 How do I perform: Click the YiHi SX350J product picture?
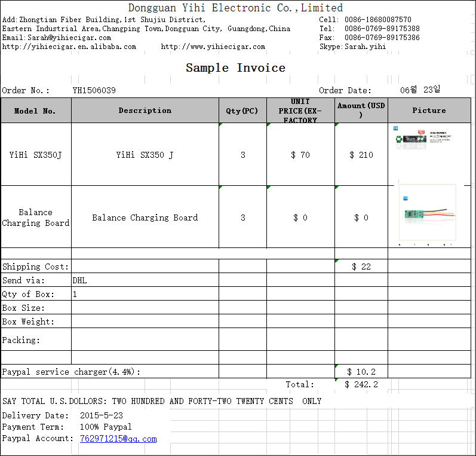[423, 139]
